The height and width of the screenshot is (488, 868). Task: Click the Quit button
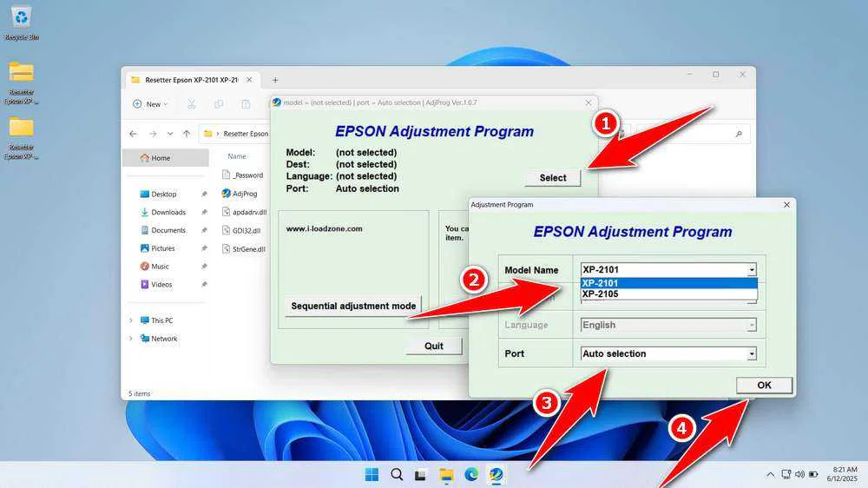tap(433, 346)
